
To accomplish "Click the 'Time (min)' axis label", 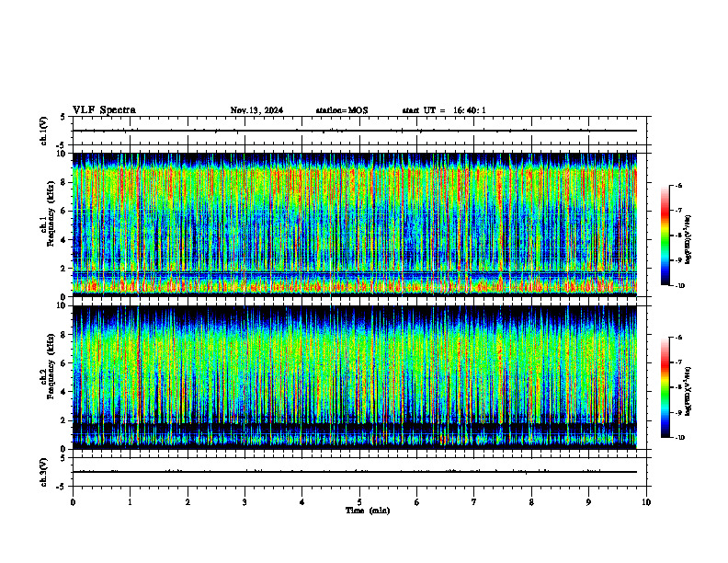I will [x=368, y=511].
